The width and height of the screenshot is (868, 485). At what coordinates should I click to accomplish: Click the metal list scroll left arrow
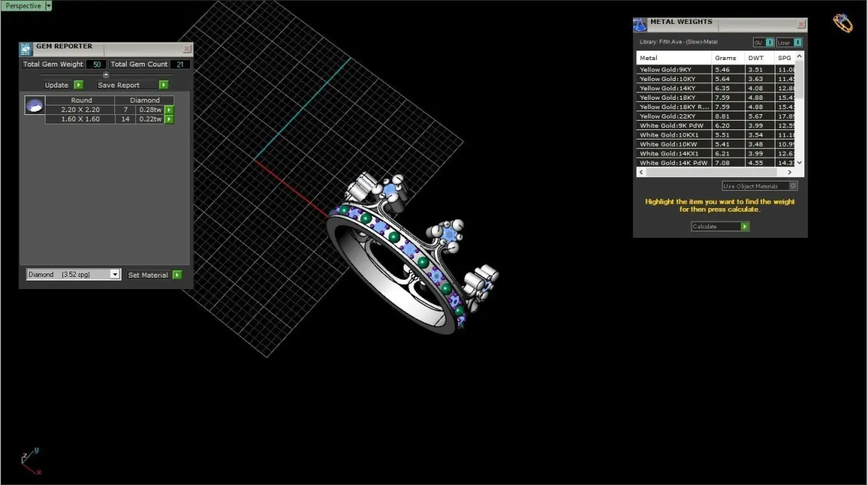(641, 173)
